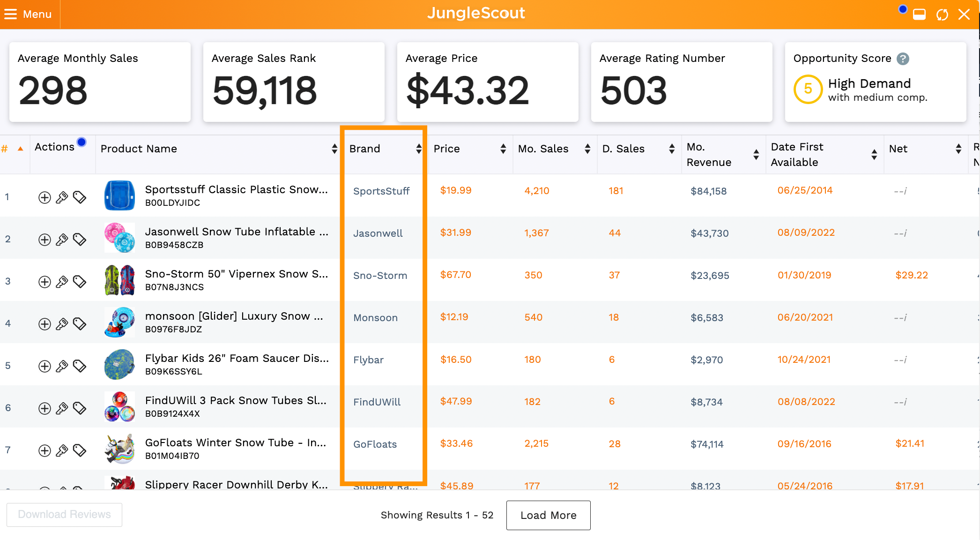This screenshot has height=540, width=980.
Task: Click opportunity score 5 circle badge
Action: tap(808, 89)
